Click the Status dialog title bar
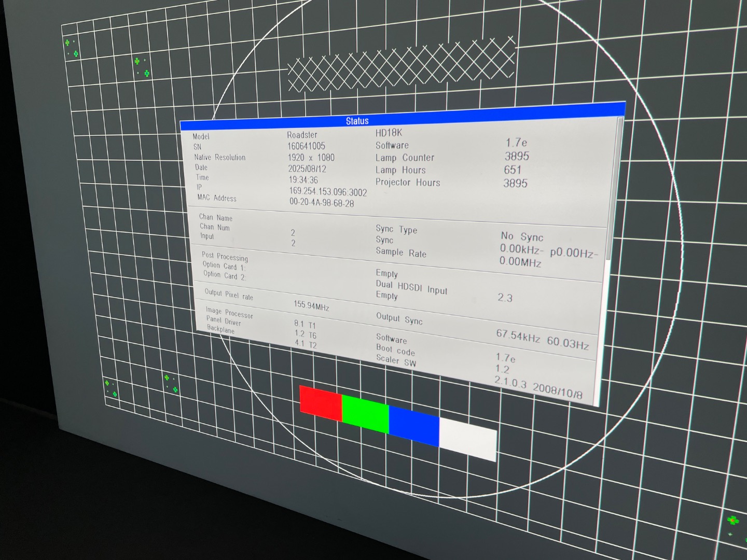 [x=403, y=117]
